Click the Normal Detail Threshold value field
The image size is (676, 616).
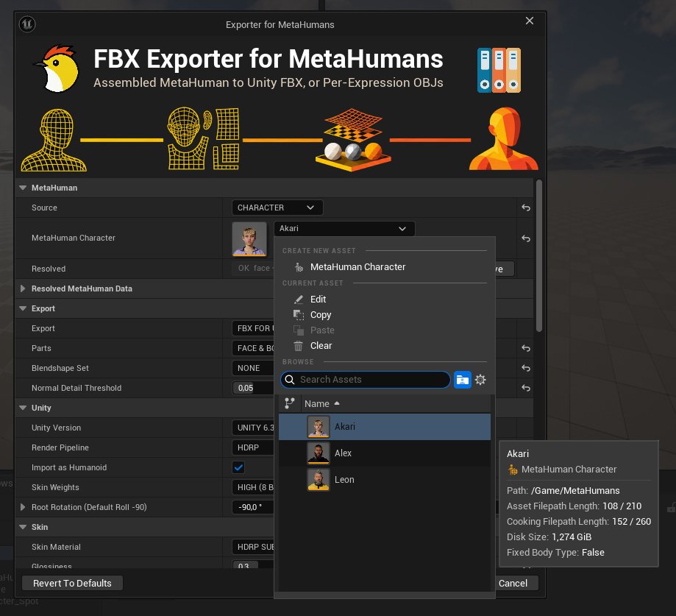(253, 388)
